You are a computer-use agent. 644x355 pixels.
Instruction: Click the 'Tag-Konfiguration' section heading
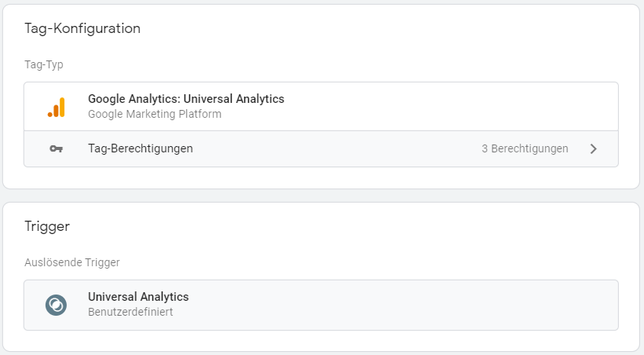point(82,28)
